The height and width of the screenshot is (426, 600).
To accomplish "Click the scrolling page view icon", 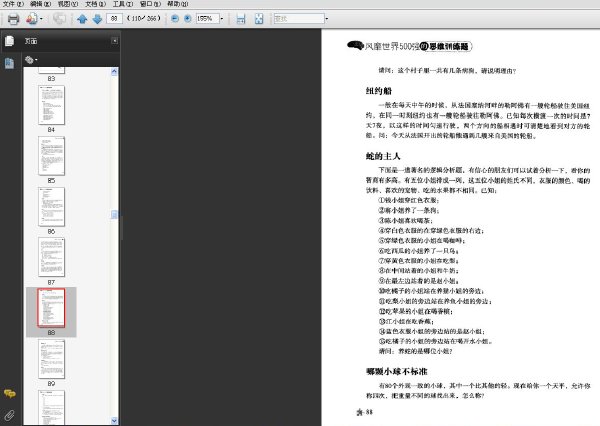I will pos(241,19).
